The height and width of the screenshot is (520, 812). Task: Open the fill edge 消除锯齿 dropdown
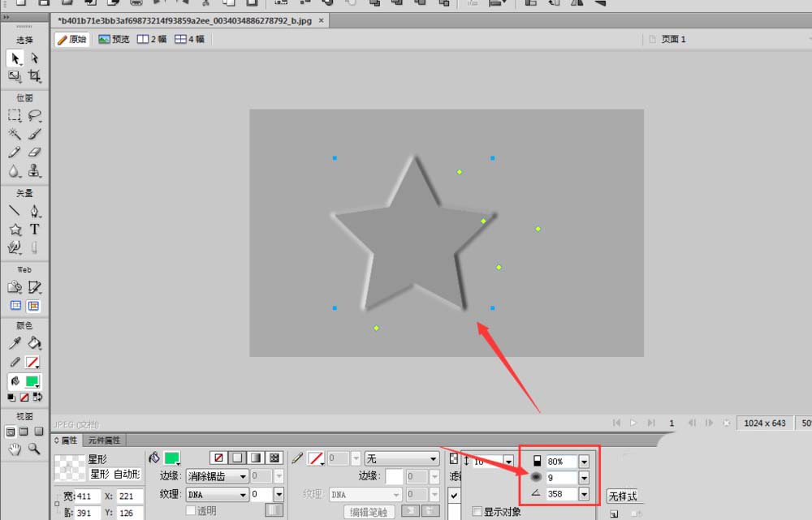point(218,476)
